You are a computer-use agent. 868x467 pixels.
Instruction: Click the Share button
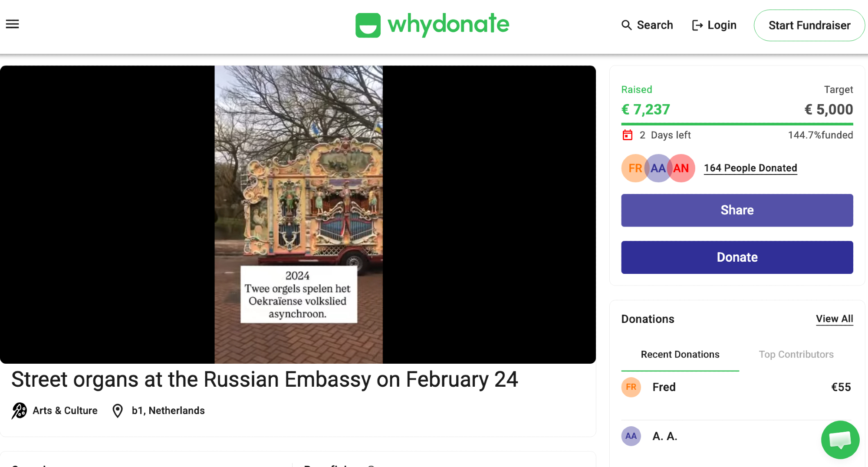(x=737, y=210)
